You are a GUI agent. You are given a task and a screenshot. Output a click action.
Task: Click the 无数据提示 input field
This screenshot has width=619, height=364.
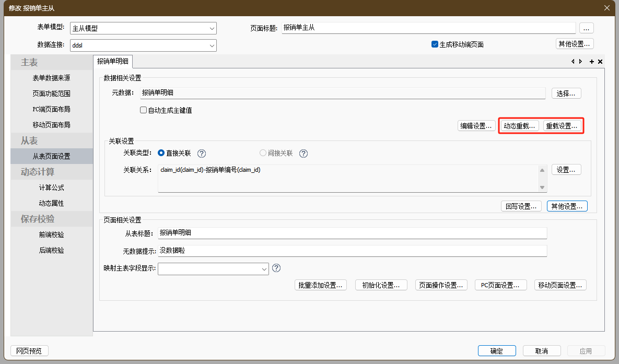coord(352,251)
